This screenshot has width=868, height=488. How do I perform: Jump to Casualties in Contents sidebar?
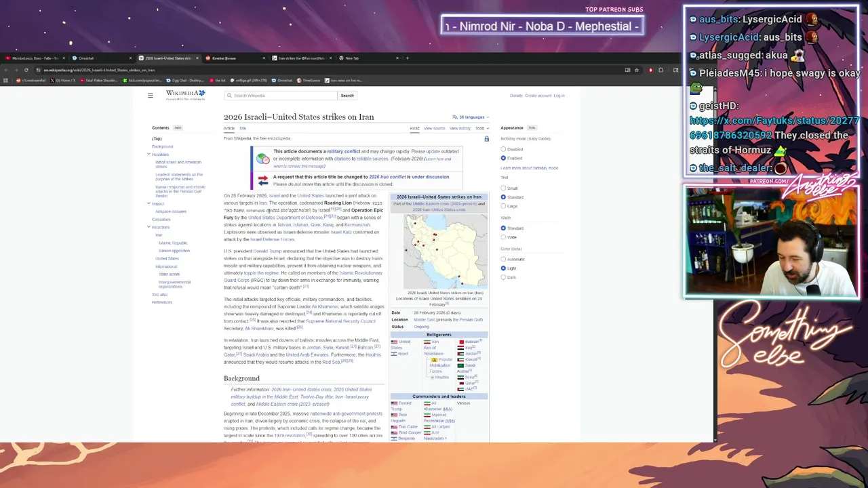pyautogui.click(x=161, y=219)
